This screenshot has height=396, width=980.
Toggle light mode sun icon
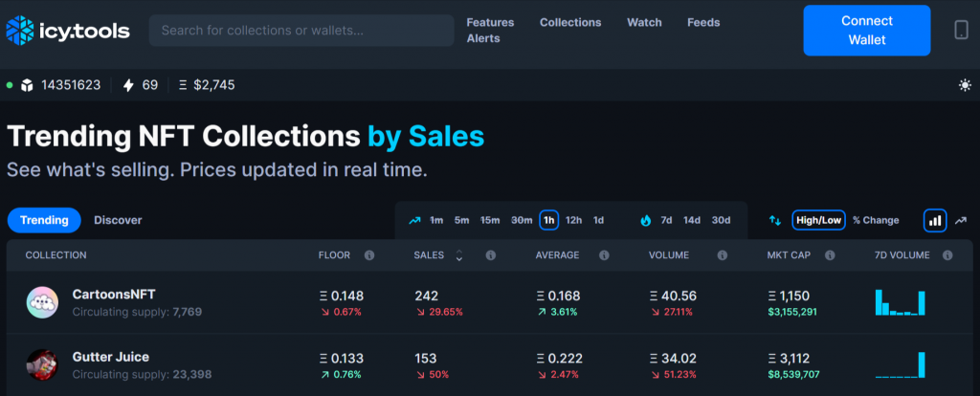point(965,85)
